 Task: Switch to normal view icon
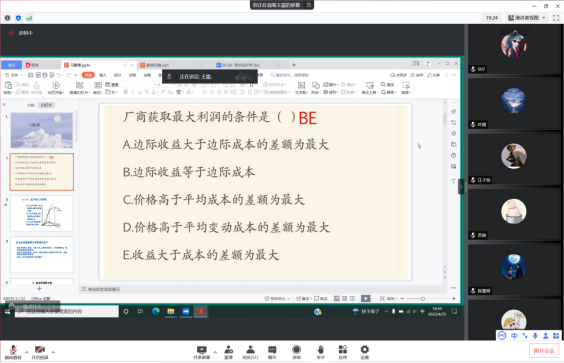click(337, 298)
